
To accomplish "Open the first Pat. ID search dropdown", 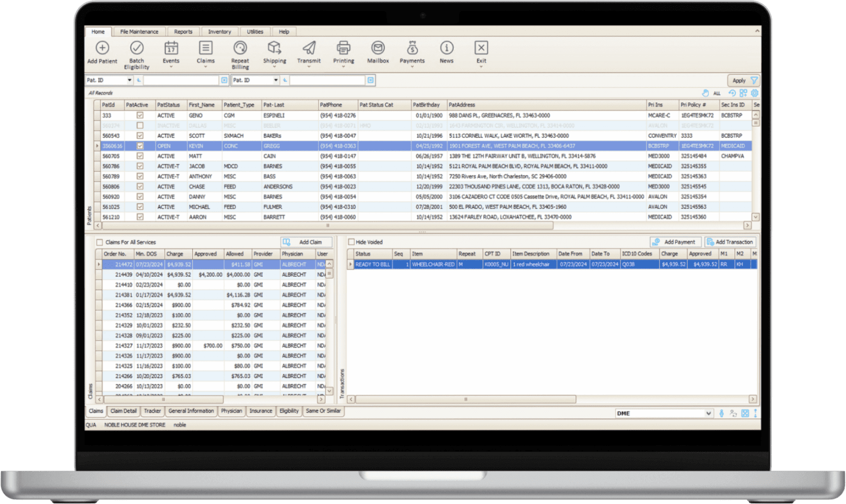I will [x=129, y=80].
